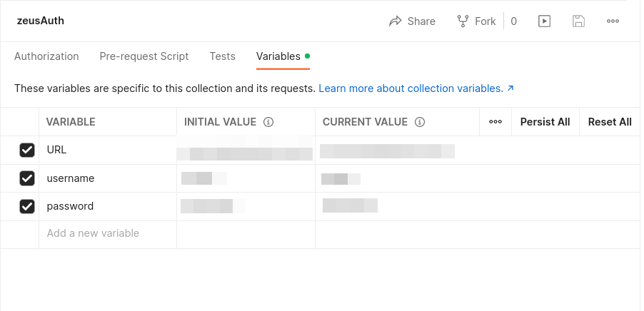Select the Variables tab

coord(278,56)
